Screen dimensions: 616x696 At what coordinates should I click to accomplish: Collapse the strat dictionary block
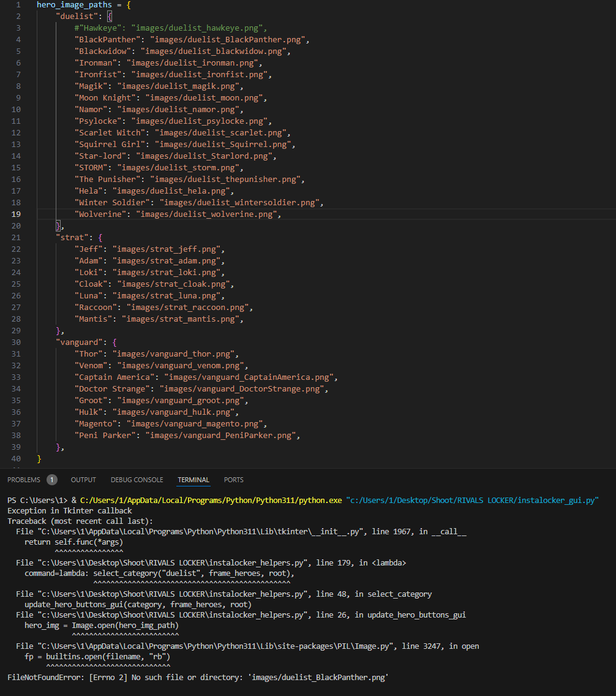pos(30,237)
